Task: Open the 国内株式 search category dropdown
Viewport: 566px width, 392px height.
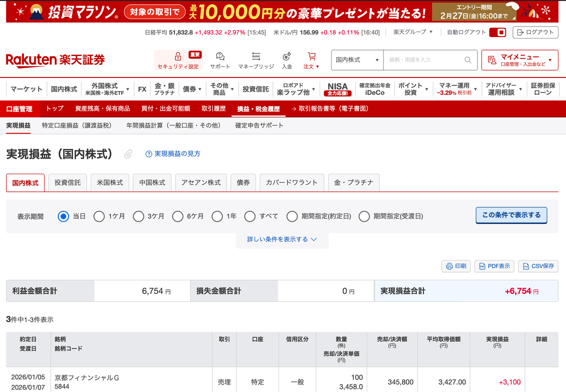Action: (357, 60)
